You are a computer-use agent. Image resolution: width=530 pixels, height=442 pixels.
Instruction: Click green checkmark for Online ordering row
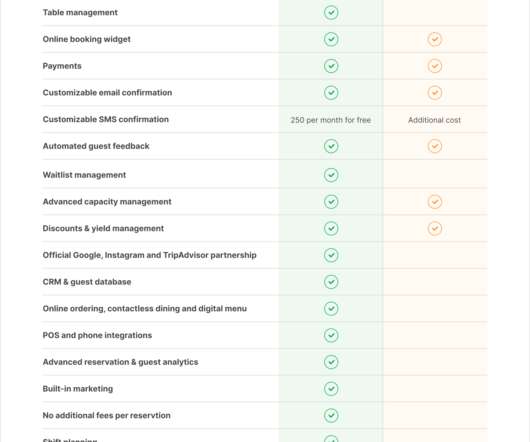(331, 309)
